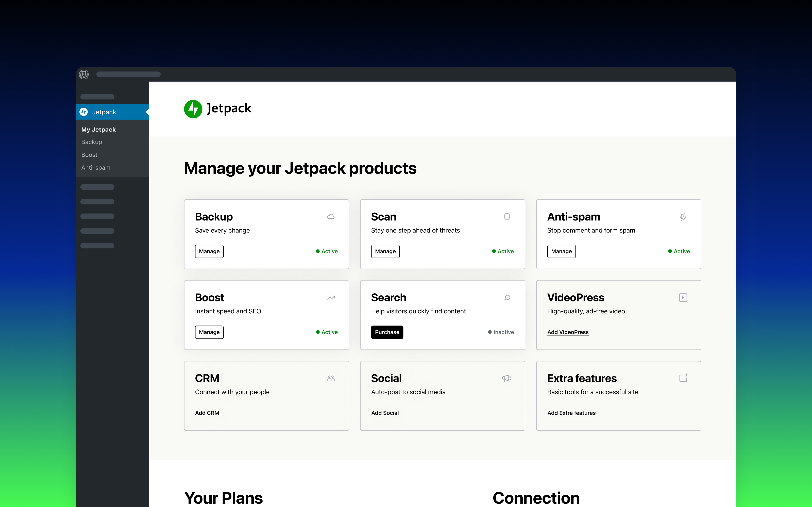812x507 pixels.
Task: Follow the Add VideoPress link
Action: click(x=568, y=332)
